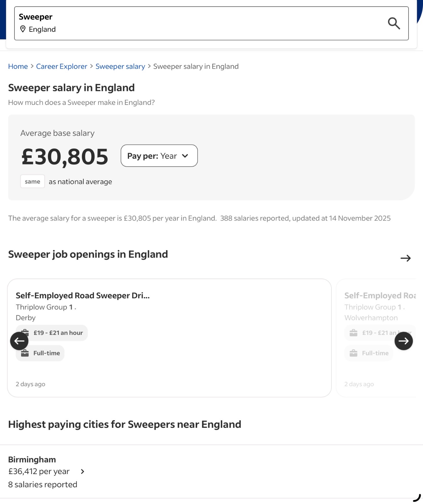
Task: Click briefcase icon beside Full-time in Derby card
Action: (x=25, y=353)
